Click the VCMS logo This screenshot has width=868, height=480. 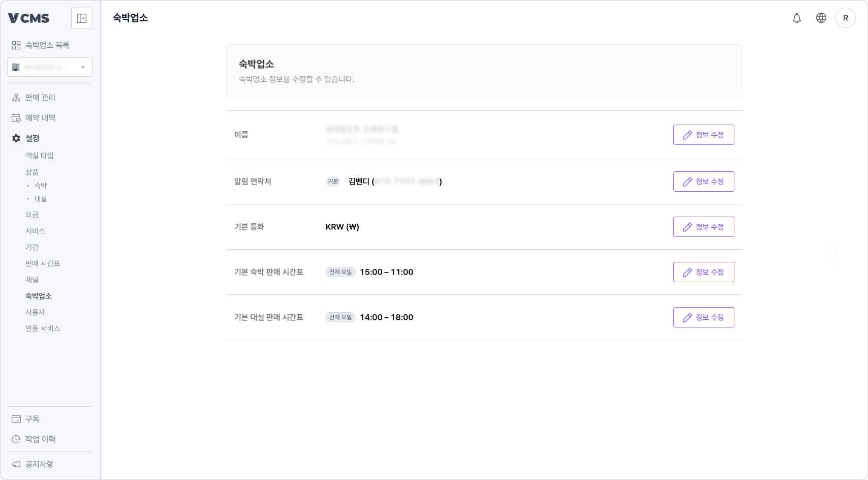[28, 18]
